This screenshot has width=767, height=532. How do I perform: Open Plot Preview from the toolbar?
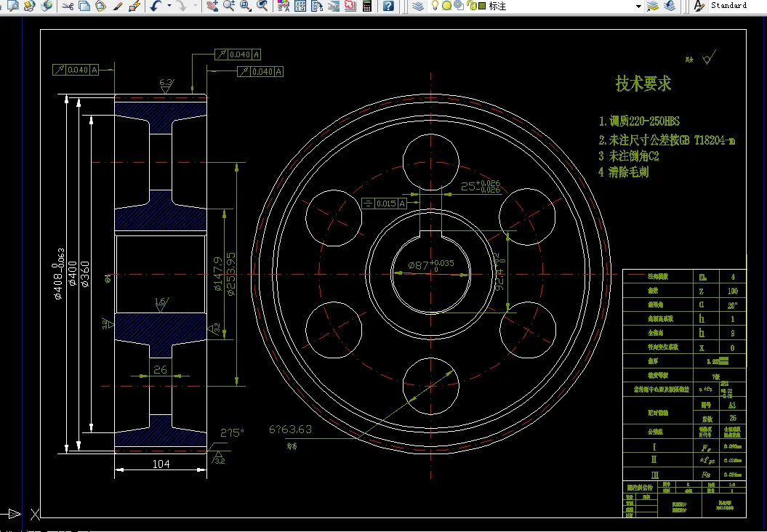(13, 6)
